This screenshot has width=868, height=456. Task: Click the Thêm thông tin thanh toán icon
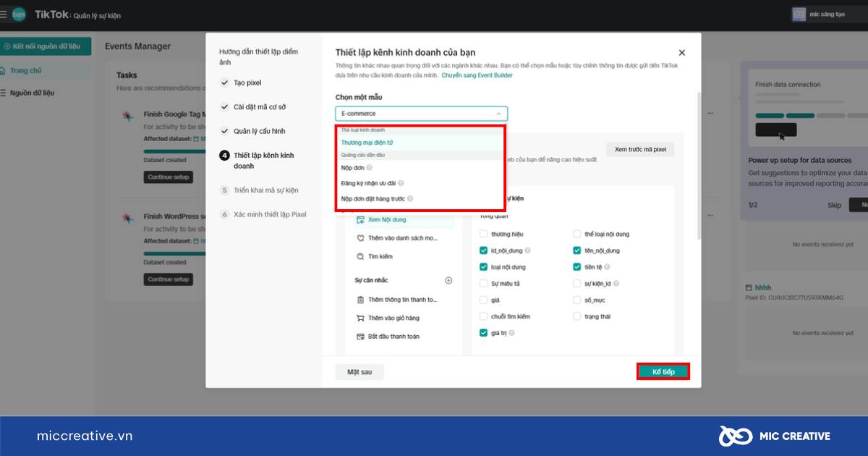click(x=360, y=300)
